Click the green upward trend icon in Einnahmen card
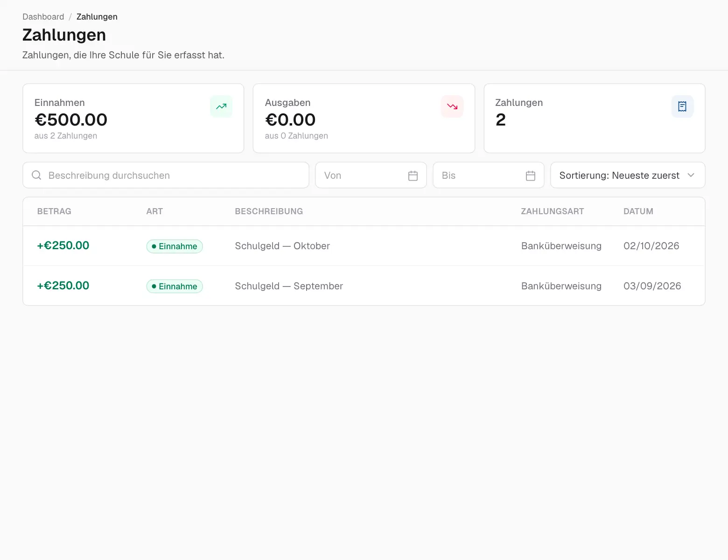 click(x=221, y=106)
